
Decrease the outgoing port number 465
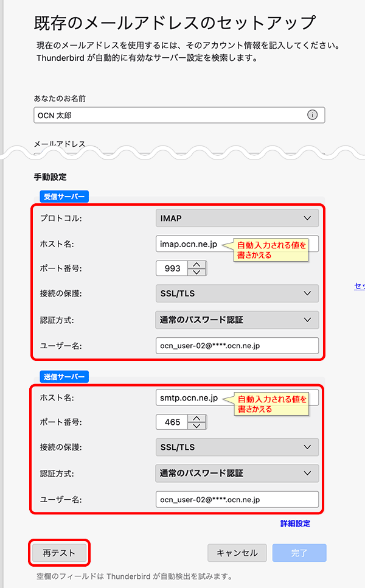click(198, 425)
